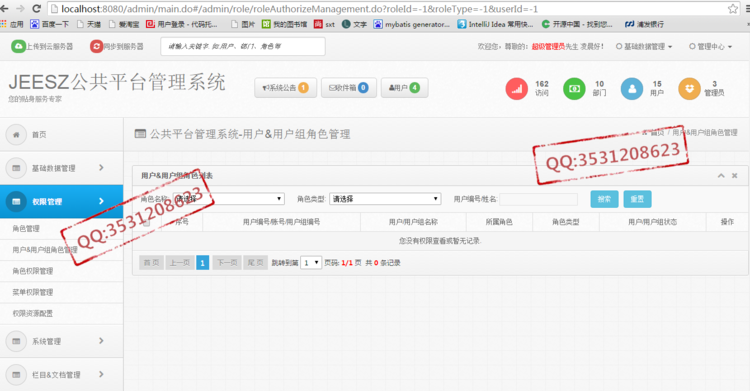Click the 用户/用户组名称 column header
Screen dimensions: 750x391
(x=413, y=222)
